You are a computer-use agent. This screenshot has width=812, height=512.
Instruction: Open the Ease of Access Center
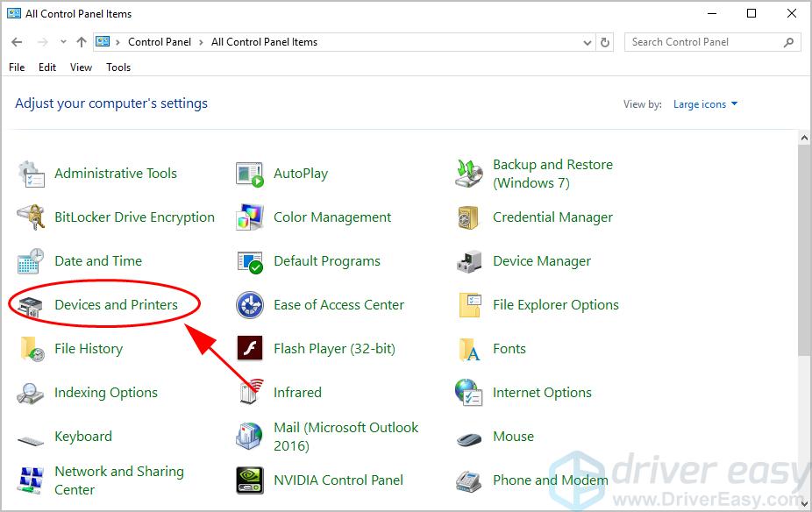(338, 304)
